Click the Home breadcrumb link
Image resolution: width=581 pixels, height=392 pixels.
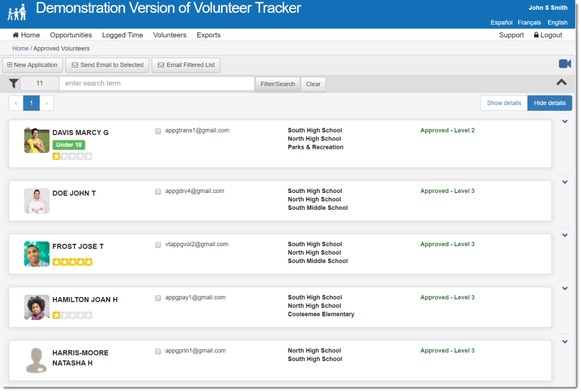click(21, 48)
